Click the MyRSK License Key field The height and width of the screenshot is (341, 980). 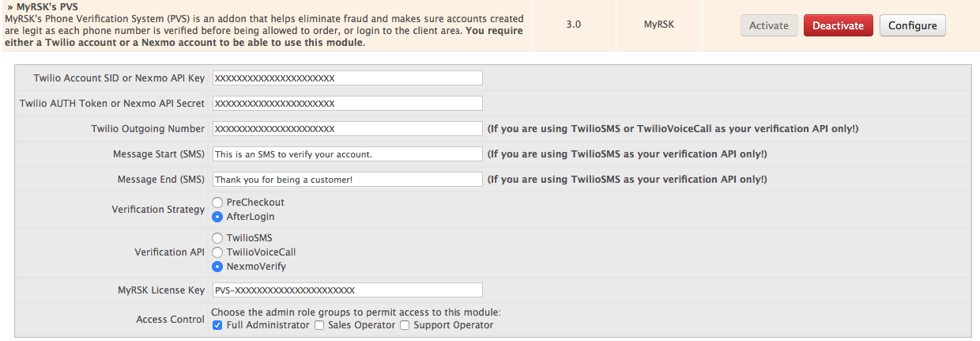click(x=347, y=290)
